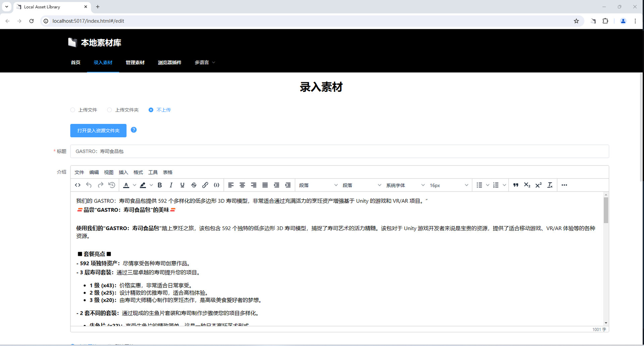Click the blue help question mark icon

point(133,130)
